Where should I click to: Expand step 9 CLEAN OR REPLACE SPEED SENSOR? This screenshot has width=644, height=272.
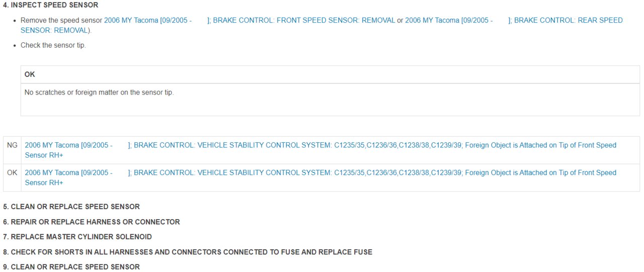coord(71,267)
